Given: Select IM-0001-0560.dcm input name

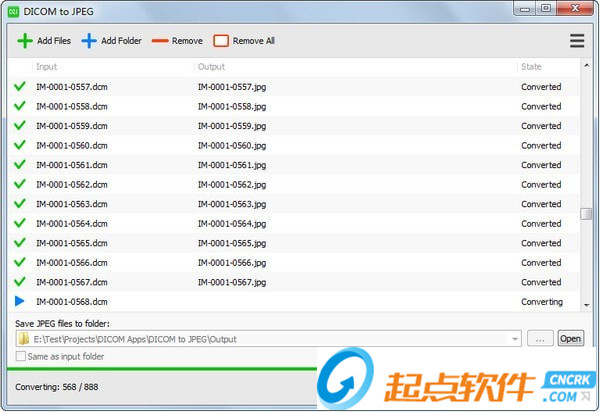Looking at the screenshot, I should click(72, 145).
